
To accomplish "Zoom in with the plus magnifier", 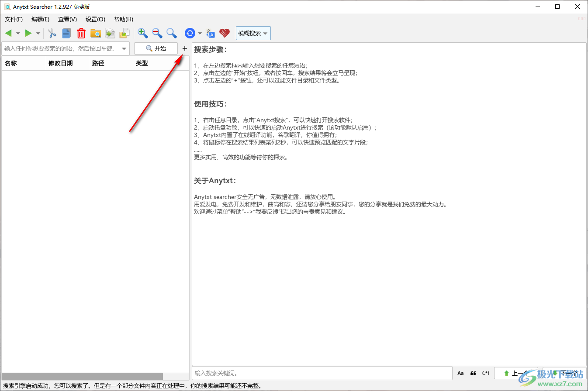I will coord(143,33).
